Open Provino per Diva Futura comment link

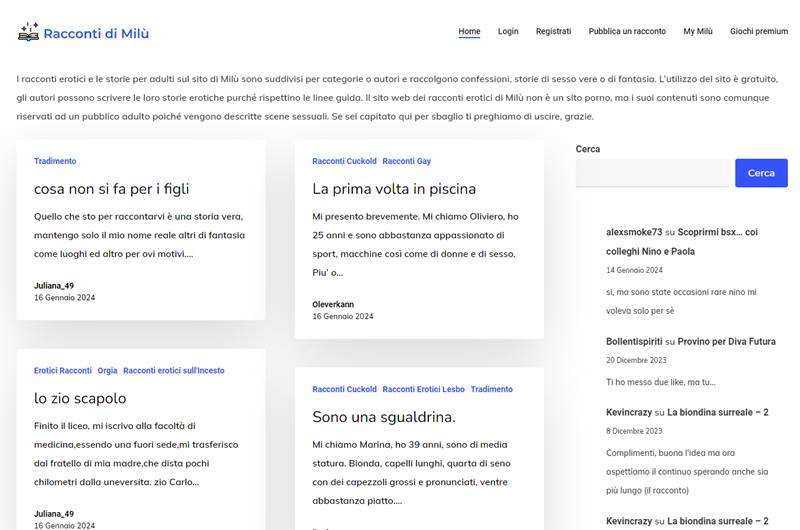pyautogui.click(x=726, y=341)
